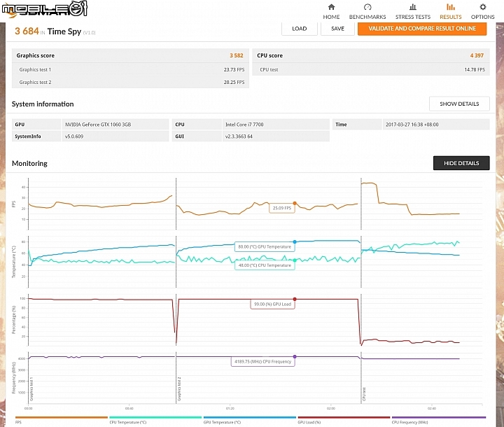Click the GUI version v2.3.3663 64
Viewport: 504px width, 427px height.
click(x=239, y=136)
